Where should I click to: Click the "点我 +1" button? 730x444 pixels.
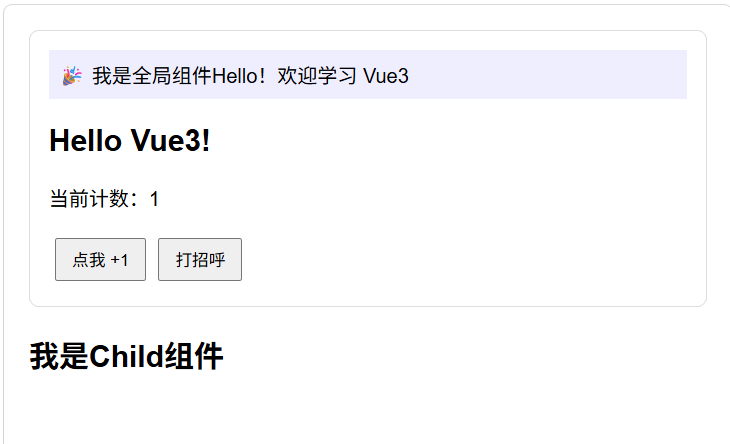tap(101, 260)
